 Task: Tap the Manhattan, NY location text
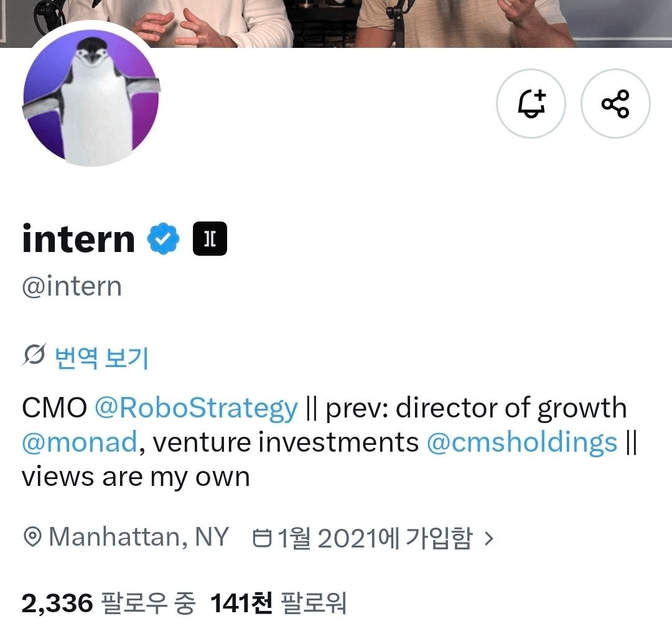(x=139, y=537)
